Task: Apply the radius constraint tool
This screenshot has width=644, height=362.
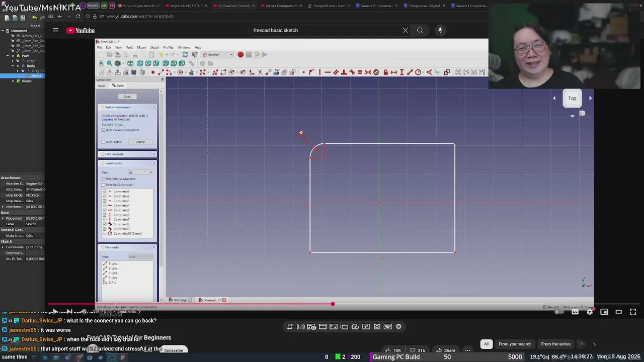Action: 418,72
